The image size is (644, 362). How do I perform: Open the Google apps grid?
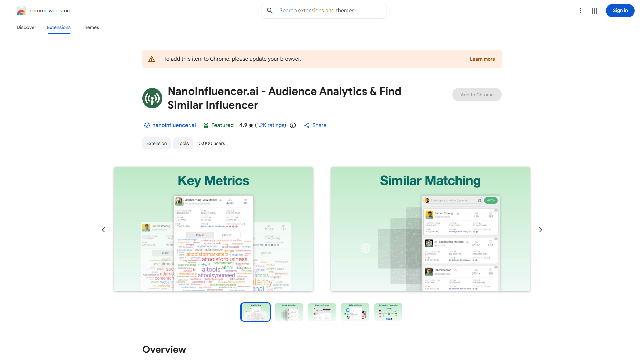(594, 11)
